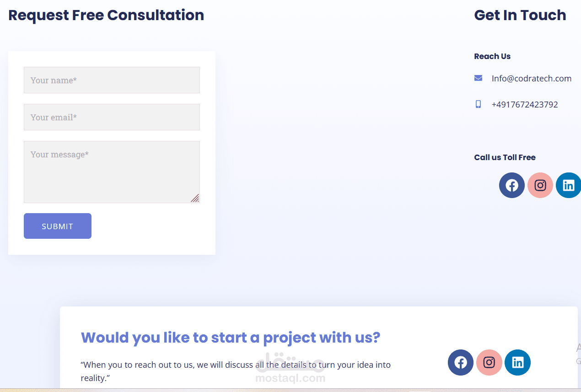The width and height of the screenshot is (581, 392).
Task: Click the message box resize handle
Action: coord(195,198)
